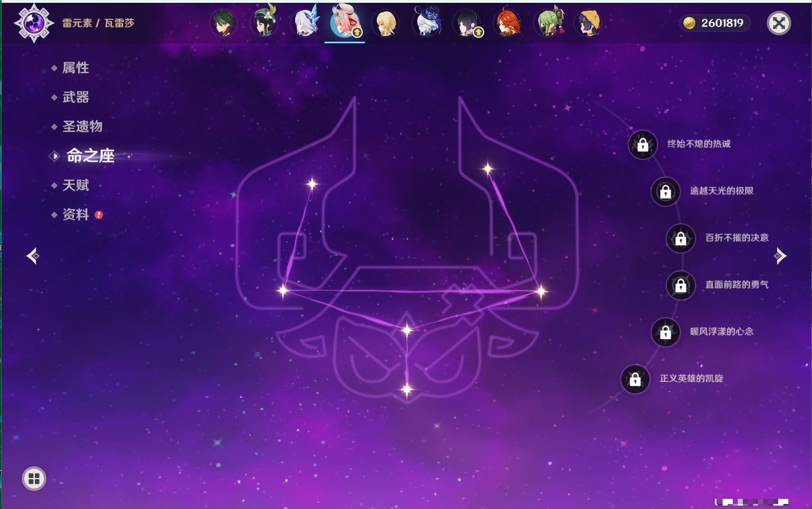Click the Mora balance 2601819
Image resolution: width=812 pixels, height=509 pixels.
coord(723,23)
